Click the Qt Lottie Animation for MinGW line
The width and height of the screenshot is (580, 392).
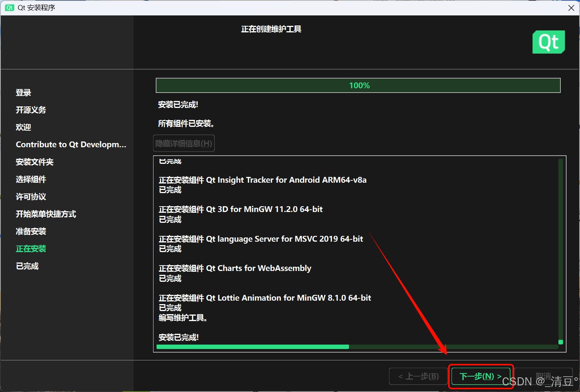pyautogui.click(x=265, y=298)
